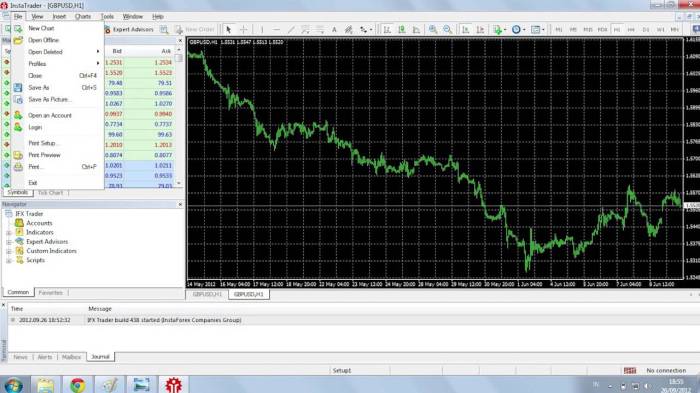This screenshot has height=393, width=700.
Task: Choose Login from the File menu
Action: point(58,127)
